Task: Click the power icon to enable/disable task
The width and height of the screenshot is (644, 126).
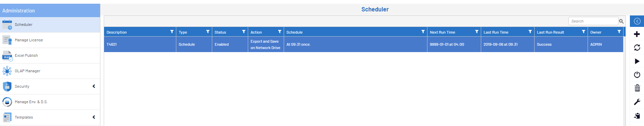Action: (x=637, y=75)
